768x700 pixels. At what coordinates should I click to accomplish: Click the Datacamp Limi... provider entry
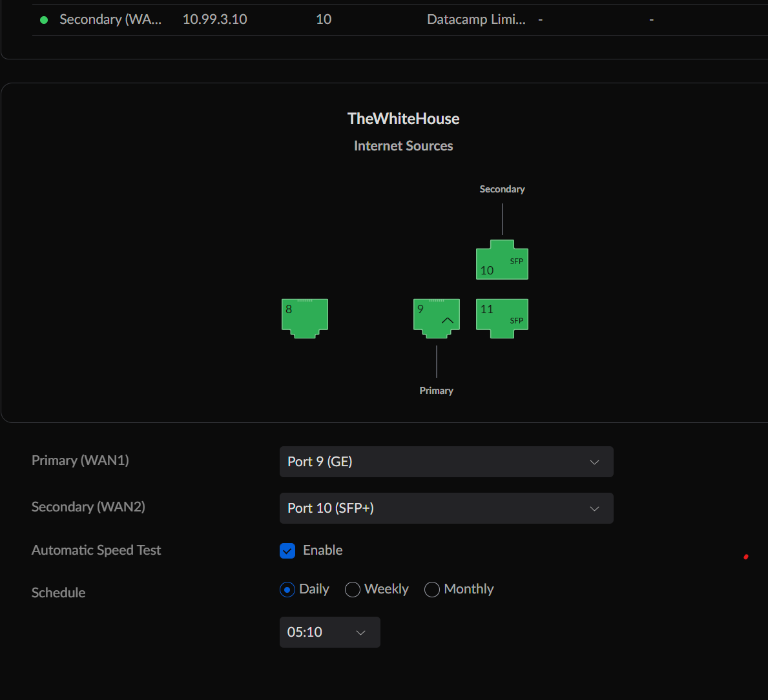476,19
